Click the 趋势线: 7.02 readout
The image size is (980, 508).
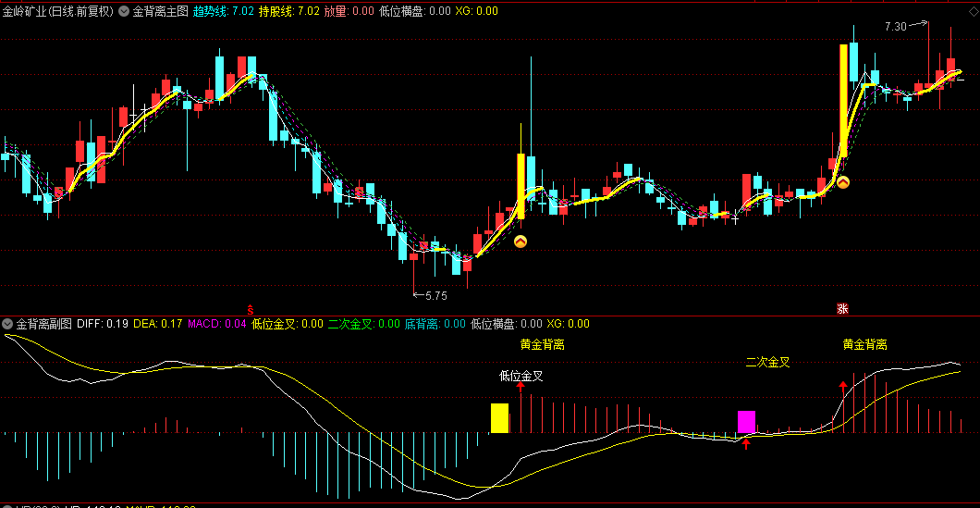coord(223,10)
